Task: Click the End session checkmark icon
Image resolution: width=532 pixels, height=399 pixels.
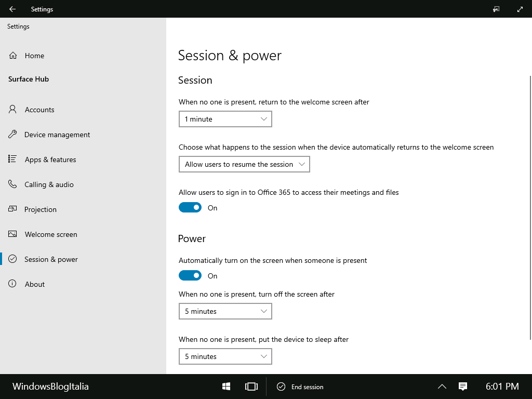Action: pos(281,387)
